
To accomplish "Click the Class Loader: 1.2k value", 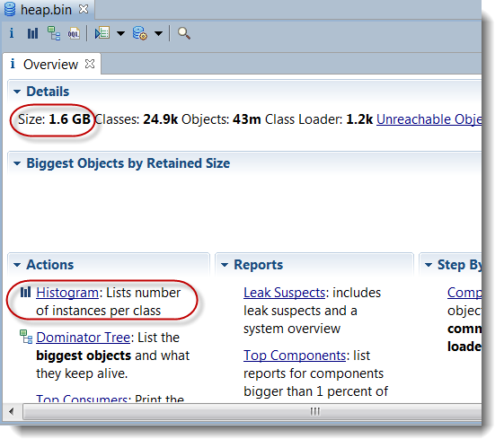I will 319,119.
